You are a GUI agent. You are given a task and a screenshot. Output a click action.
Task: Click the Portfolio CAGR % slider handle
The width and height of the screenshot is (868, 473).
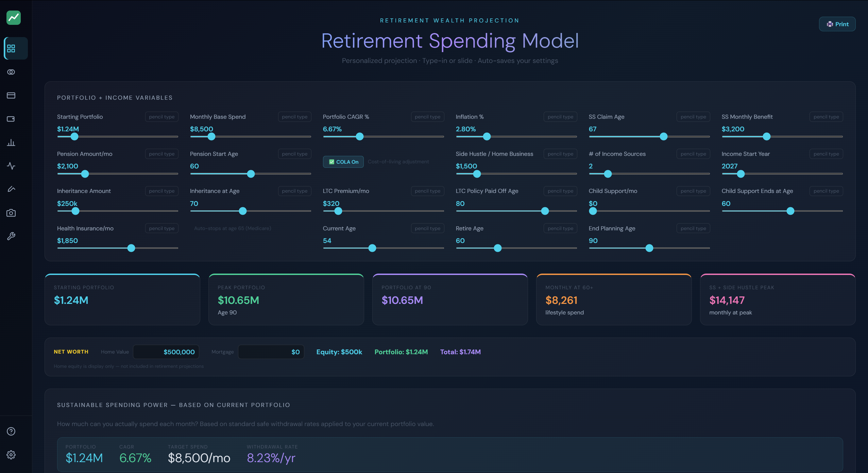pos(360,136)
